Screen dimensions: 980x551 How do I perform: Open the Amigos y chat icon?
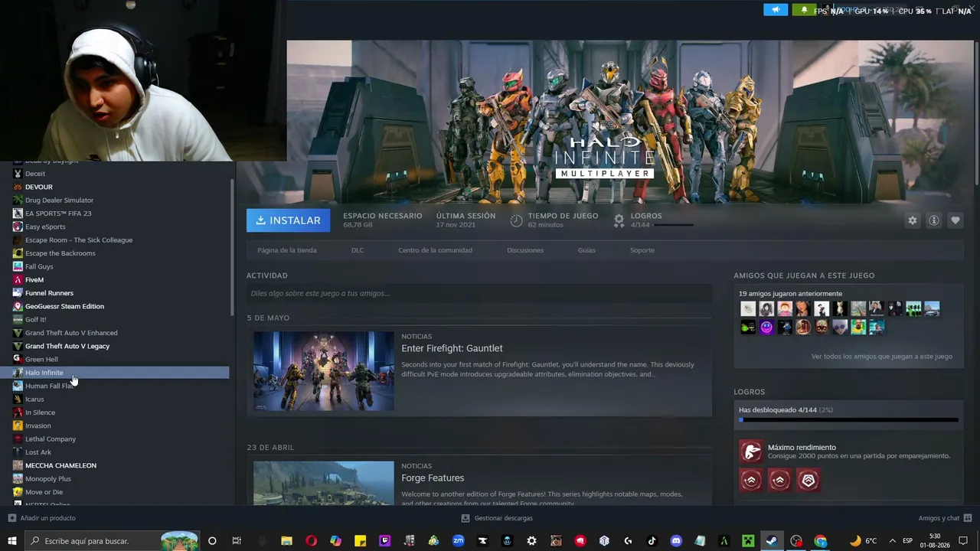point(968,518)
